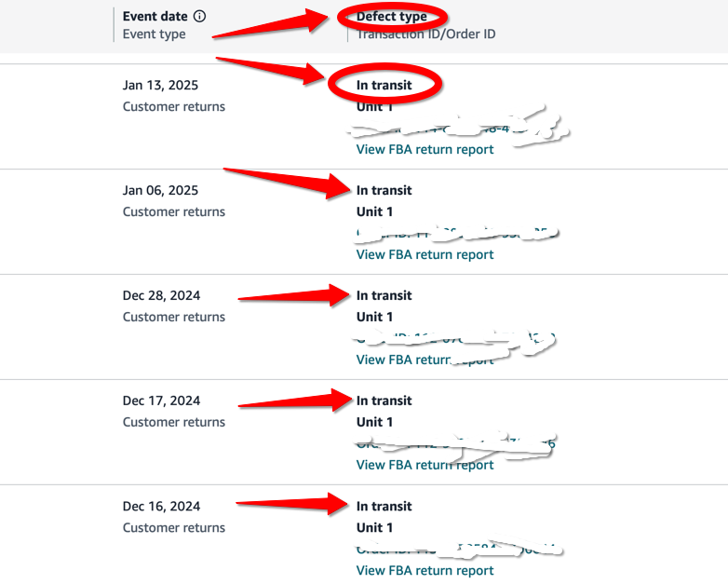728x584 pixels.
Task: Click the circled In transit label
Action: tap(384, 85)
